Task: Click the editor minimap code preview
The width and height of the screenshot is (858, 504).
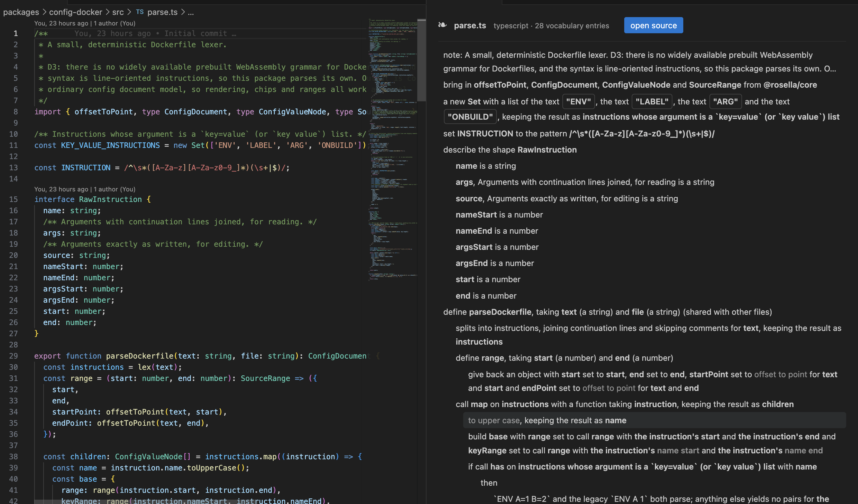Action: tap(393, 150)
